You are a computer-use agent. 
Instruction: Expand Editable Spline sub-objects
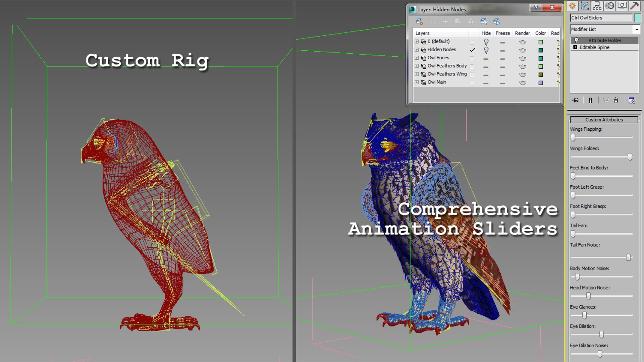(x=575, y=47)
